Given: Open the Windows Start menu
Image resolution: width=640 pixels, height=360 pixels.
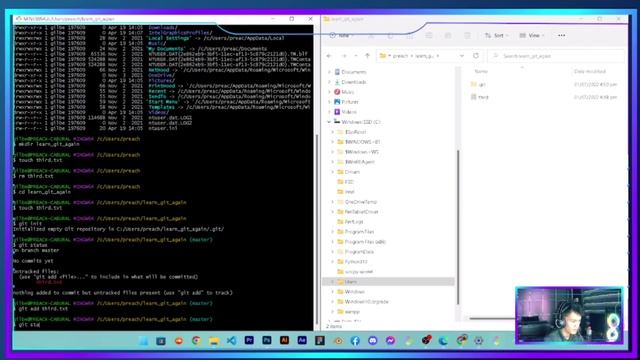Looking at the screenshot, I should pyautogui.click(x=143, y=340).
